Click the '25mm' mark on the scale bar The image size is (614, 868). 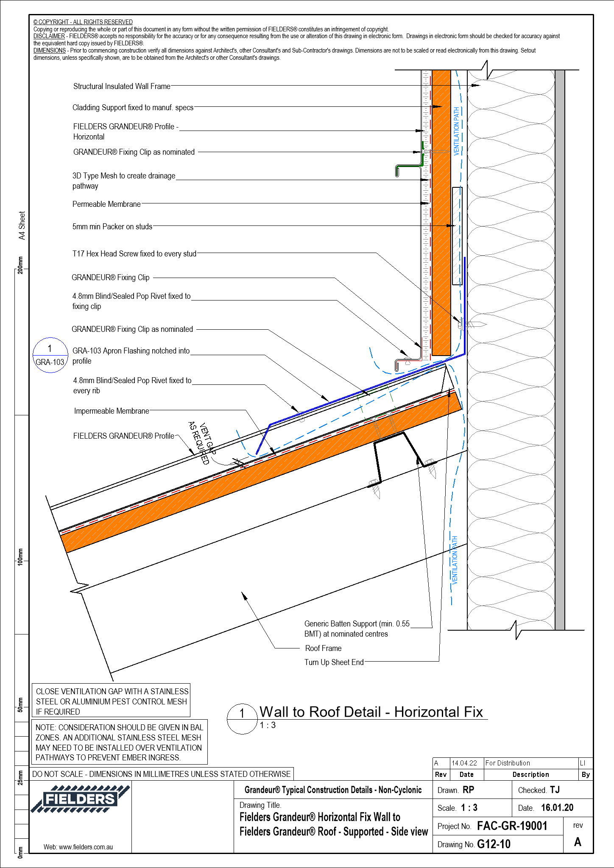20,777
